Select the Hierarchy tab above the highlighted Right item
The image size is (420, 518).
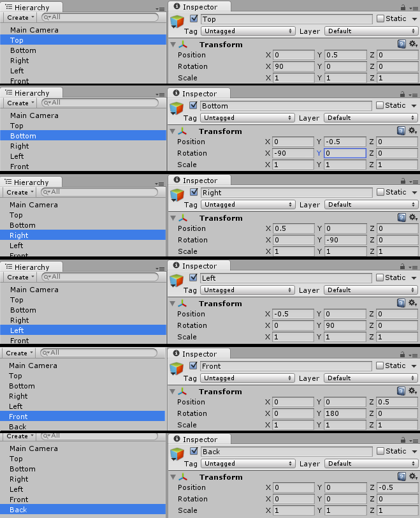pyautogui.click(x=31, y=182)
